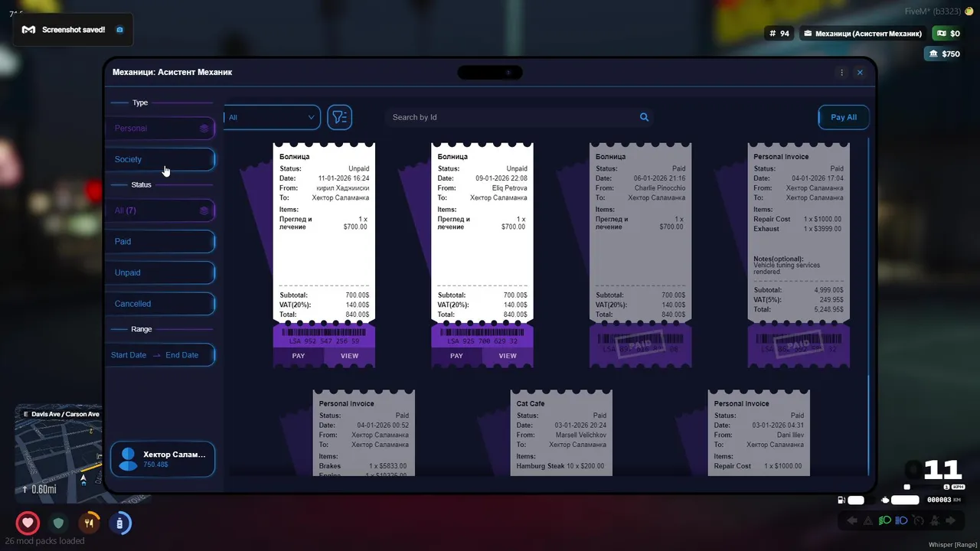Click the green low-beam headlight icon
This screenshot has width=980, height=551.
[x=885, y=520]
